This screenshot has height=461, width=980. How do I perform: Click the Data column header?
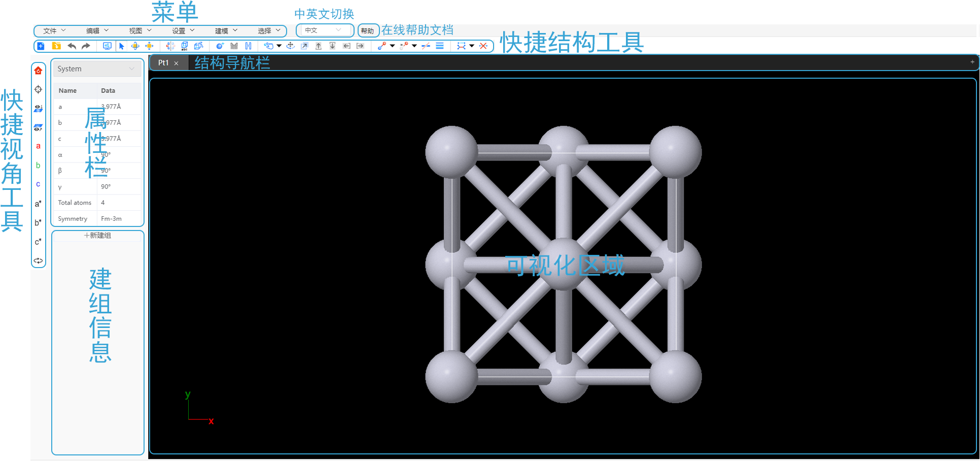coord(108,91)
